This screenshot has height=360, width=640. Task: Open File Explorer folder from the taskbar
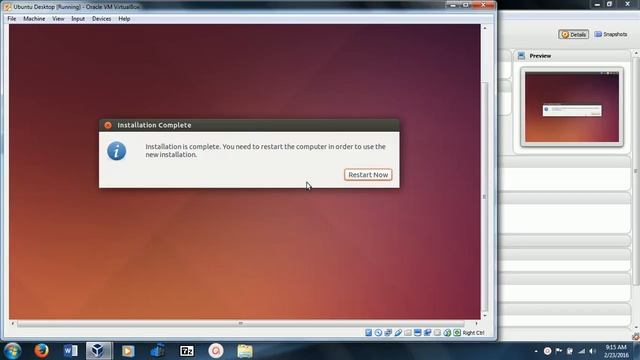coord(245,351)
